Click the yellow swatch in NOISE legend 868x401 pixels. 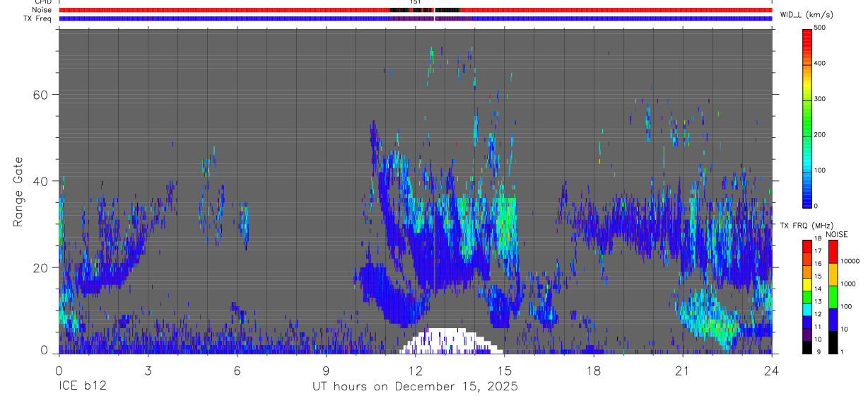click(x=833, y=274)
